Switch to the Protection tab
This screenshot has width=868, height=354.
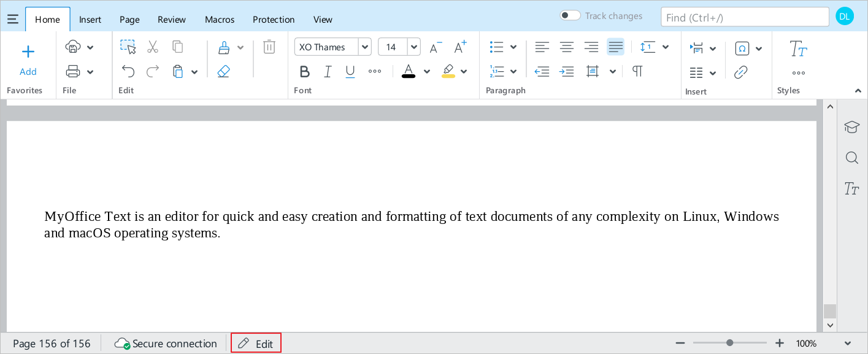[274, 20]
